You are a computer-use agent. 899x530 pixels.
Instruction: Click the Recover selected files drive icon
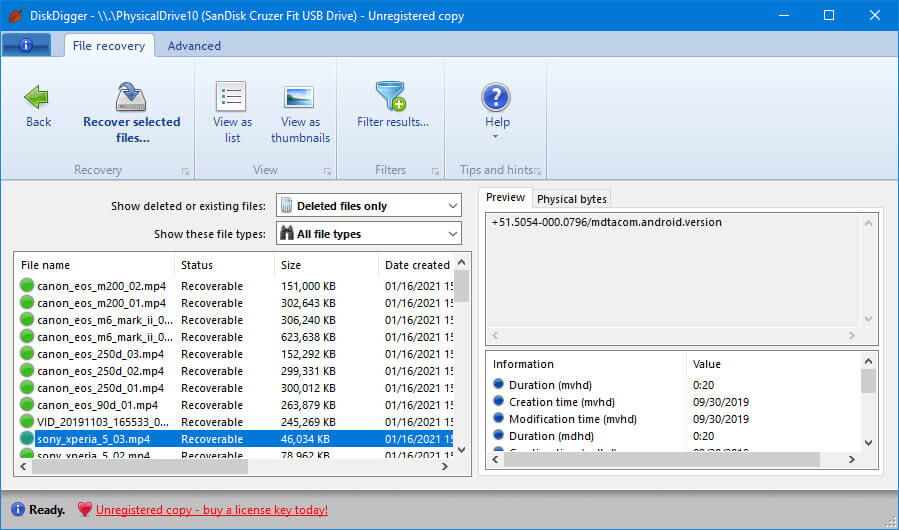131,97
